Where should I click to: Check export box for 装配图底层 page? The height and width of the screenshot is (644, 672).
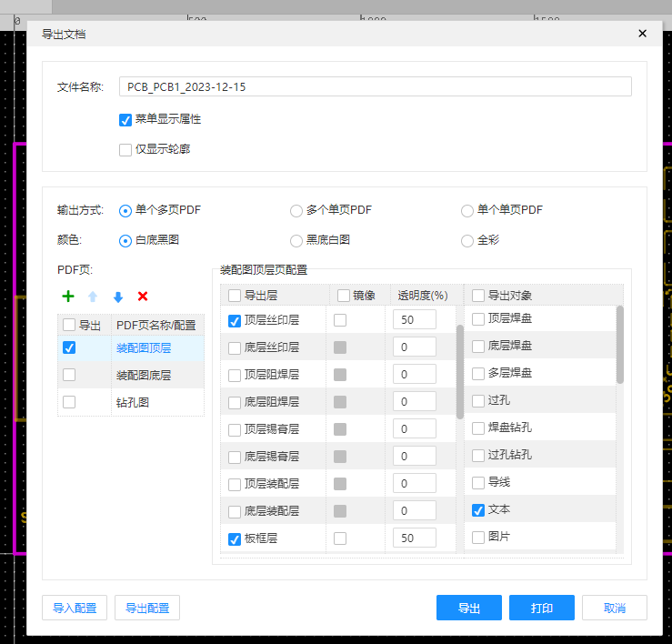(69, 375)
